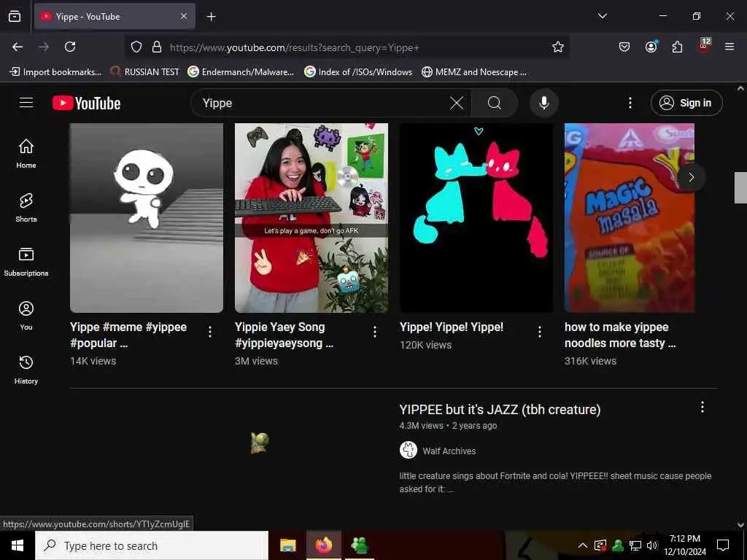Open the site padlock information
The height and width of the screenshot is (560, 747).
pos(157,47)
